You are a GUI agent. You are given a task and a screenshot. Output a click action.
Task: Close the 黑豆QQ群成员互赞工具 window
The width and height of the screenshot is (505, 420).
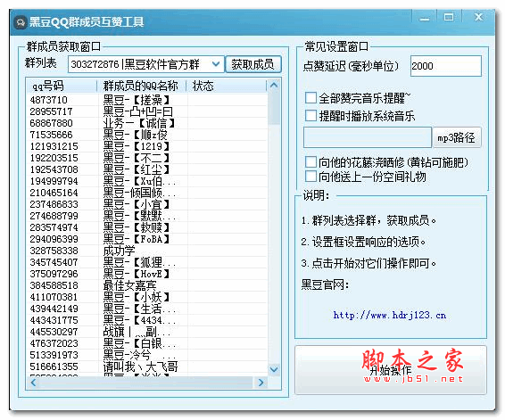(478, 17)
